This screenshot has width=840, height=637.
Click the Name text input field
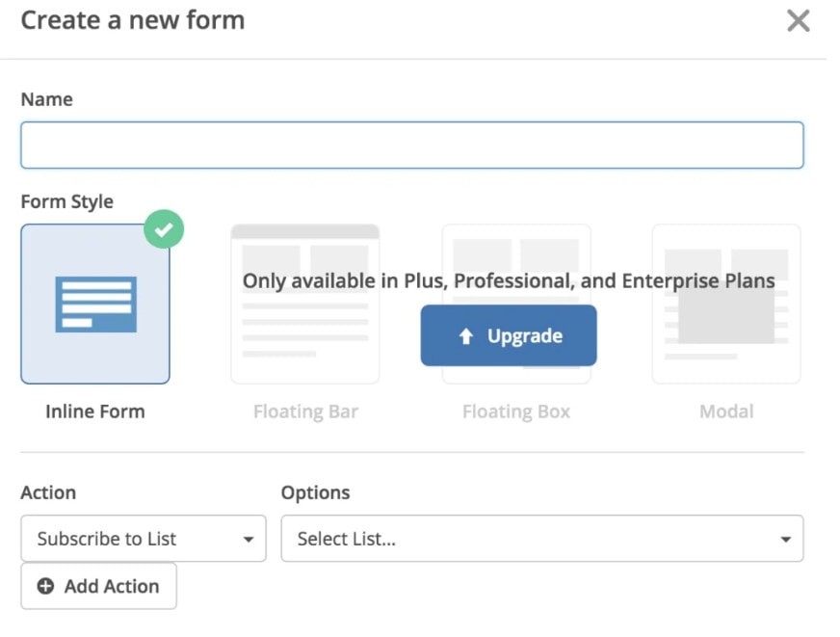tap(411, 146)
